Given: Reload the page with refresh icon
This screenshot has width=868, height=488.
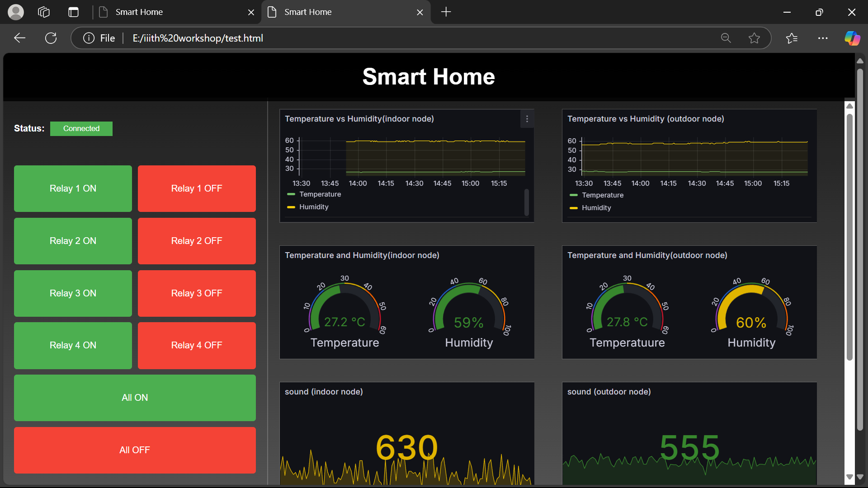Looking at the screenshot, I should click(x=51, y=38).
